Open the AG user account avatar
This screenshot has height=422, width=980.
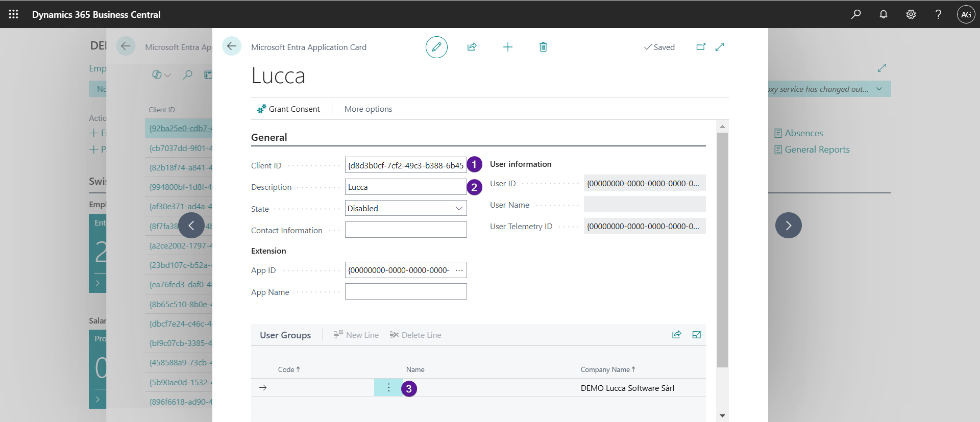point(966,14)
